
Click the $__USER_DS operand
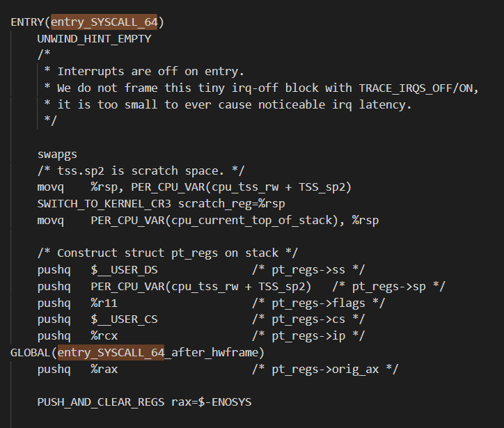(124, 270)
